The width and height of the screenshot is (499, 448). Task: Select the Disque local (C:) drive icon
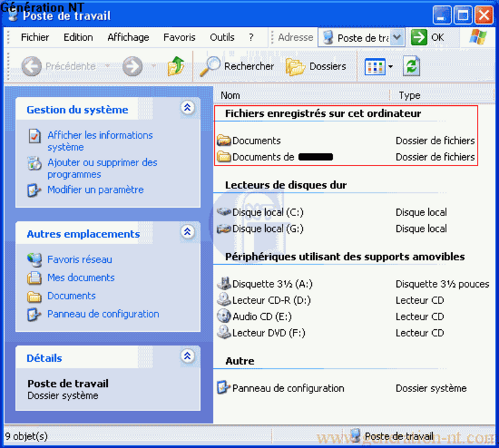pyautogui.click(x=224, y=212)
